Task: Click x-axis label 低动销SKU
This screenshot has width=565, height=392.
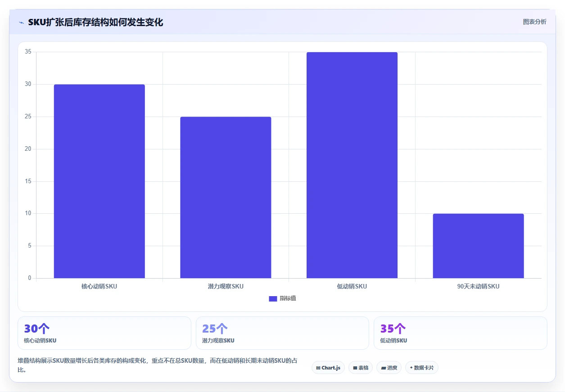Action: (352, 286)
